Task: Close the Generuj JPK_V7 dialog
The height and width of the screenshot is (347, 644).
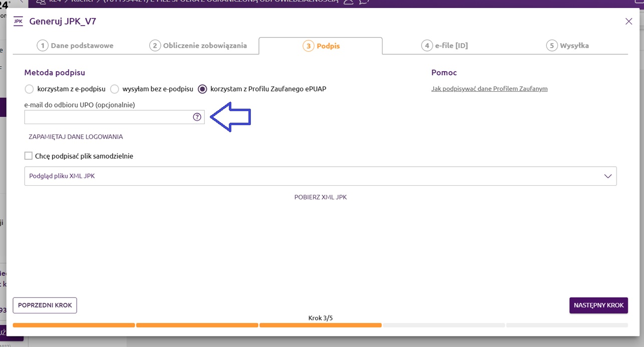Action: 628,21
